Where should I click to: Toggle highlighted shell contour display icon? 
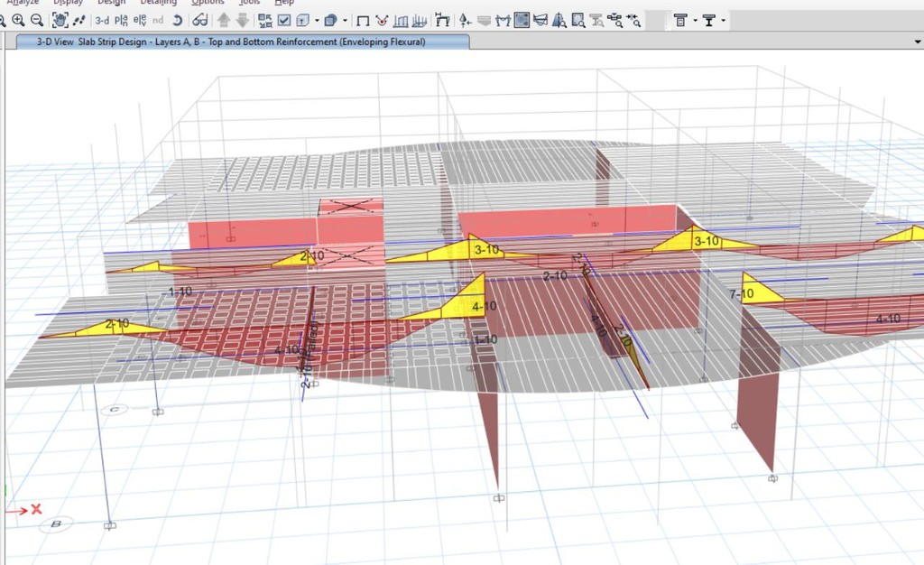tap(522, 21)
